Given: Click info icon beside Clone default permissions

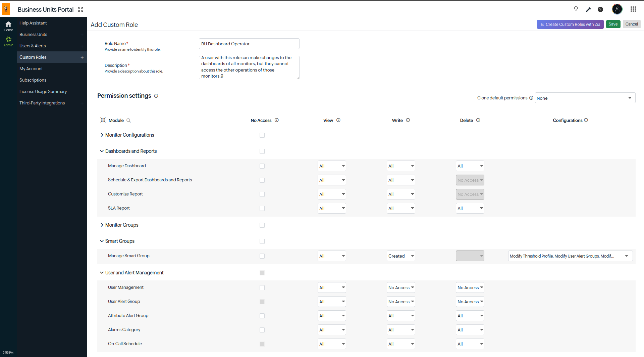Looking at the screenshot, I should pos(531,98).
